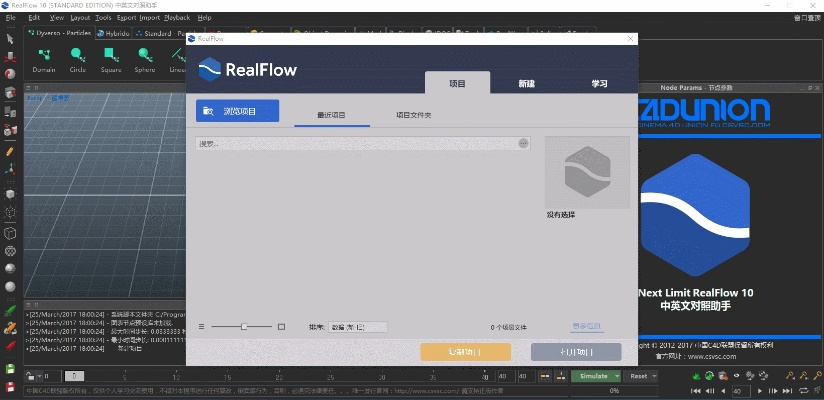This screenshot has width=824, height=400.
Task: Switch to the Hybrido shelf tab
Action: 114,33
